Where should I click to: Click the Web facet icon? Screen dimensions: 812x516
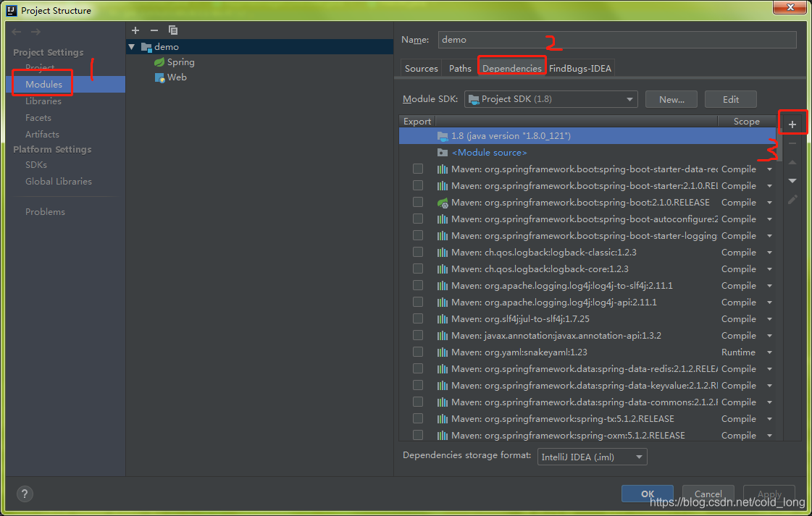point(159,77)
